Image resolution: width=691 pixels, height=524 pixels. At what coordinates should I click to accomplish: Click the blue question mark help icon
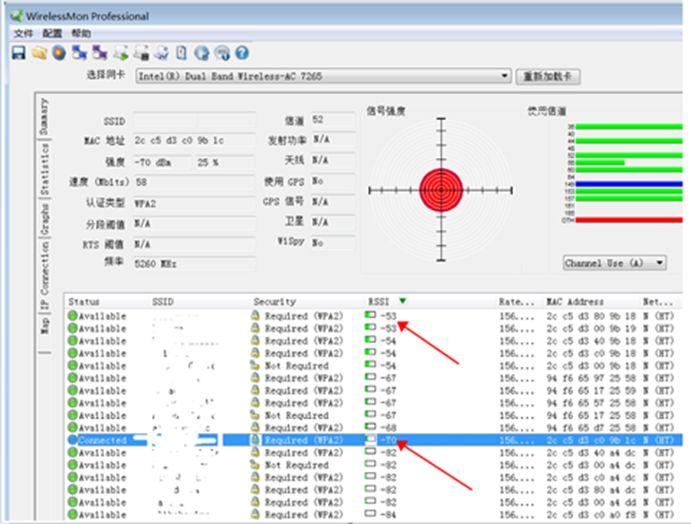[242, 53]
